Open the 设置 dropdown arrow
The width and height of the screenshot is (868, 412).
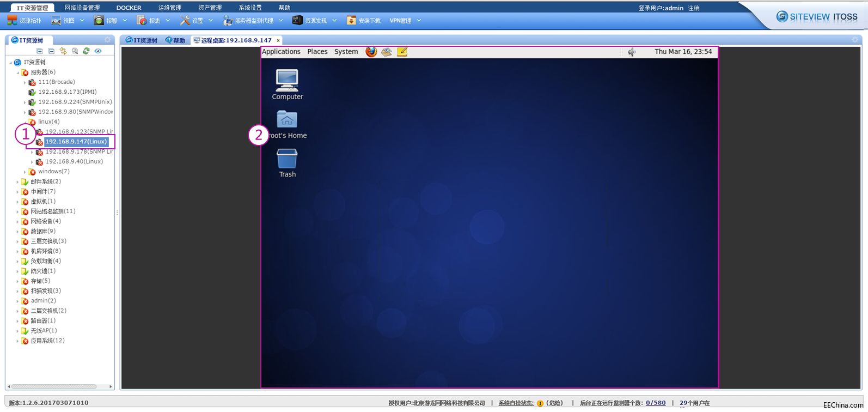click(x=211, y=21)
